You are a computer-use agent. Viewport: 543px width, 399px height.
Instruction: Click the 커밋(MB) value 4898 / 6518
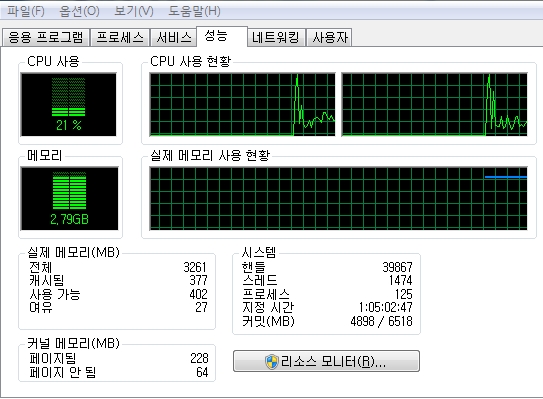(381, 321)
